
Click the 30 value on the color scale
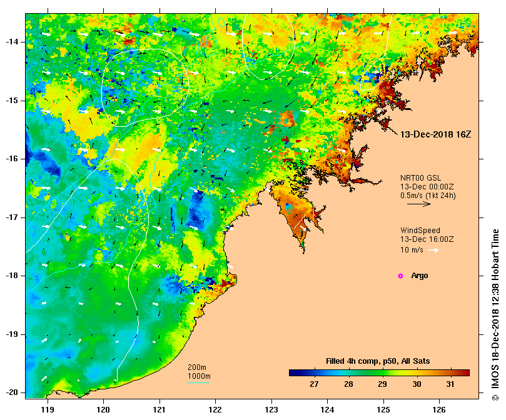point(417,384)
